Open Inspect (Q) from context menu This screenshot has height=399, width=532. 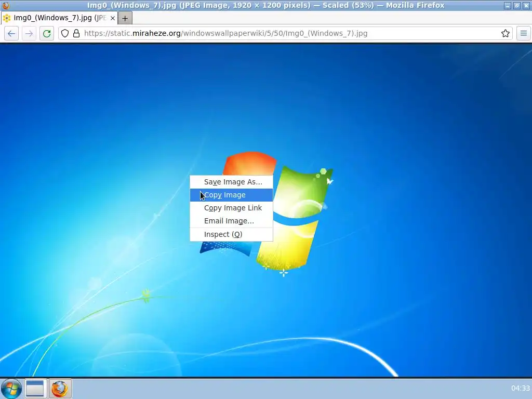tap(231, 234)
